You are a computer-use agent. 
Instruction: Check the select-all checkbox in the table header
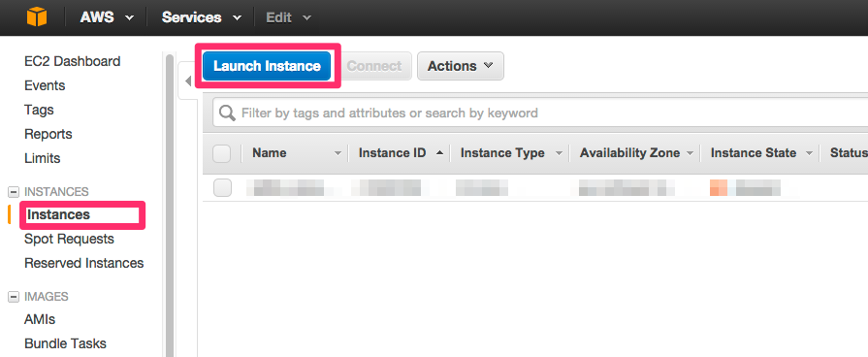coord(221,153)
